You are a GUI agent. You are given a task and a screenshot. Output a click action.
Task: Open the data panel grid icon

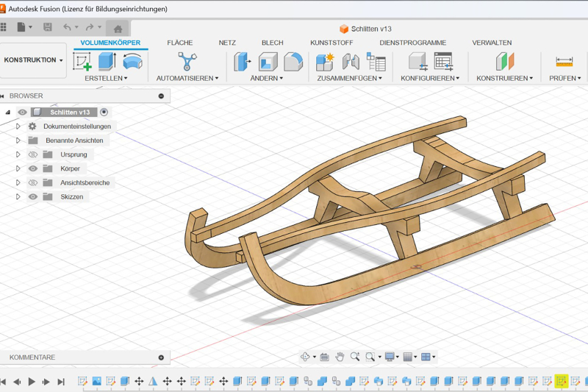point(3,27)
